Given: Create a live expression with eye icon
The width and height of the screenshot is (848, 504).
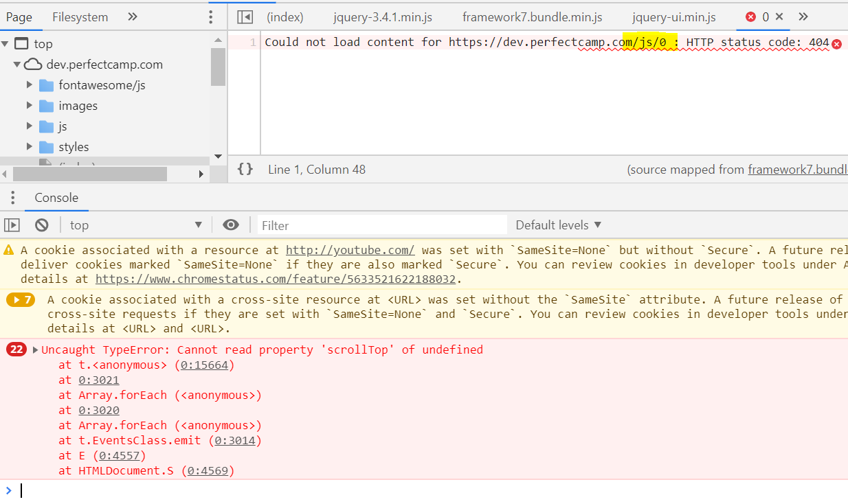Looking at the screenshot, I should 231,225.
